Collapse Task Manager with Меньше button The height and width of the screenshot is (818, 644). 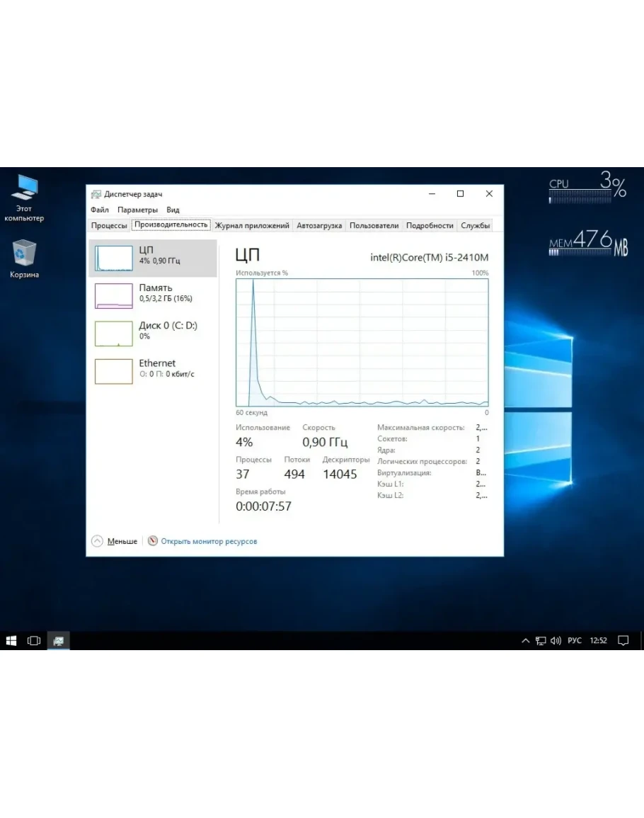click(115, 541)
